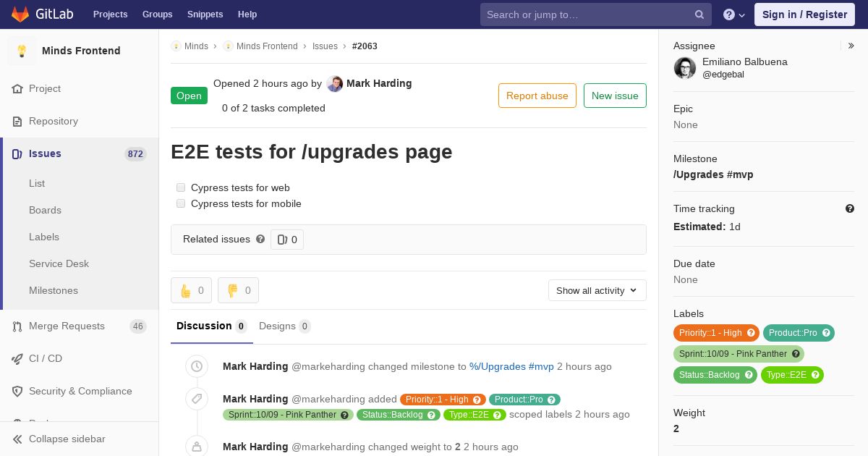Click help icon on Status::Backlog sidebar label
Image resolution: width=868 pixels, height=456 pixels.
point(749,375)
